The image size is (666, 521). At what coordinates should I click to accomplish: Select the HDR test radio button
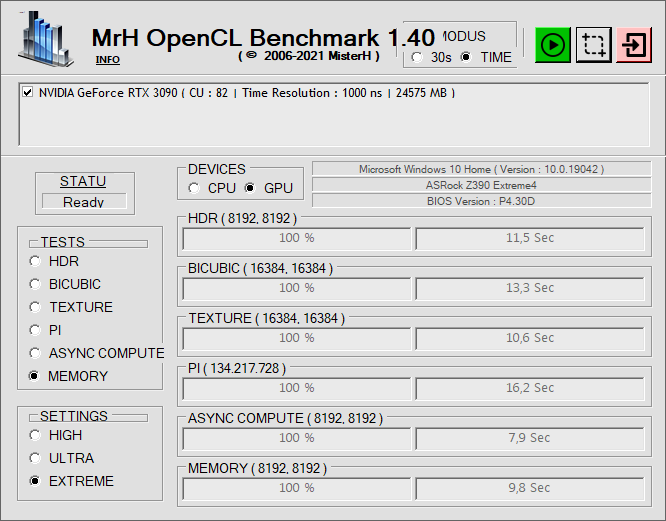pos(35,261)
